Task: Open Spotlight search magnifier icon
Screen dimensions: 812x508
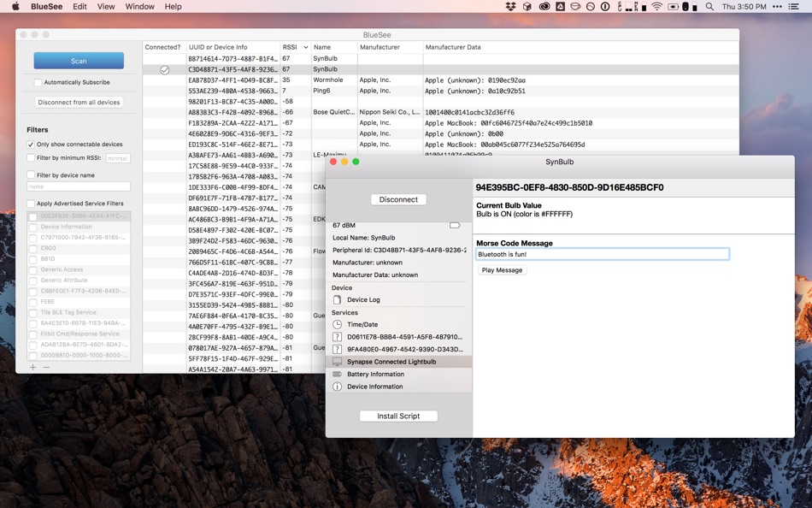Action: coord(709,7)
